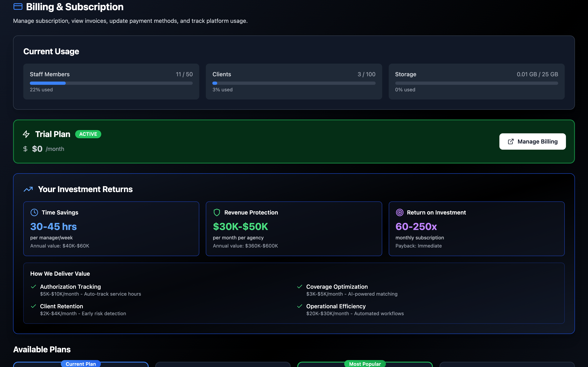Click the Coverage Optimization checkmark

point(300,287)
